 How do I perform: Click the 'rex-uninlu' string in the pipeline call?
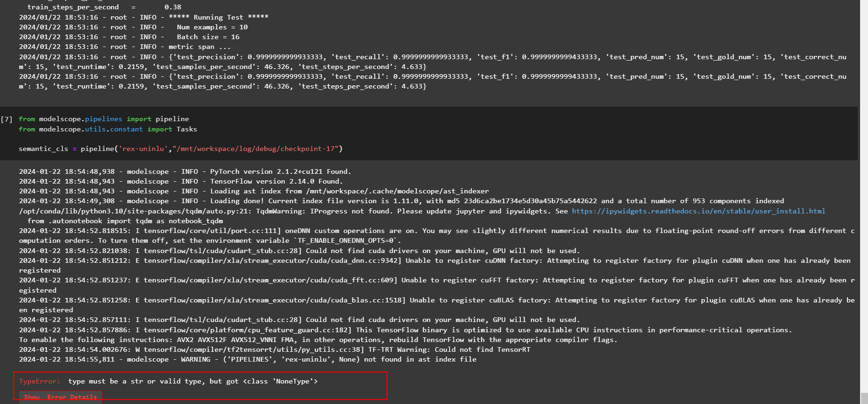tap(144, 149)
